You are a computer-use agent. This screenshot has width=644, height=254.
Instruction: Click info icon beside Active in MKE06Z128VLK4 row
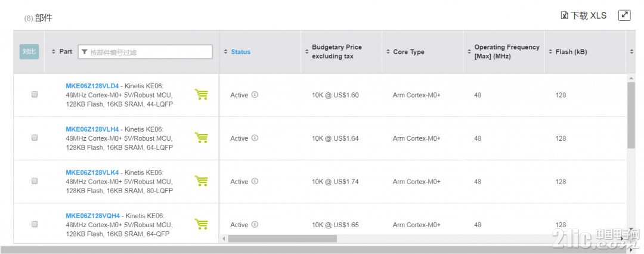pos(255,181)
